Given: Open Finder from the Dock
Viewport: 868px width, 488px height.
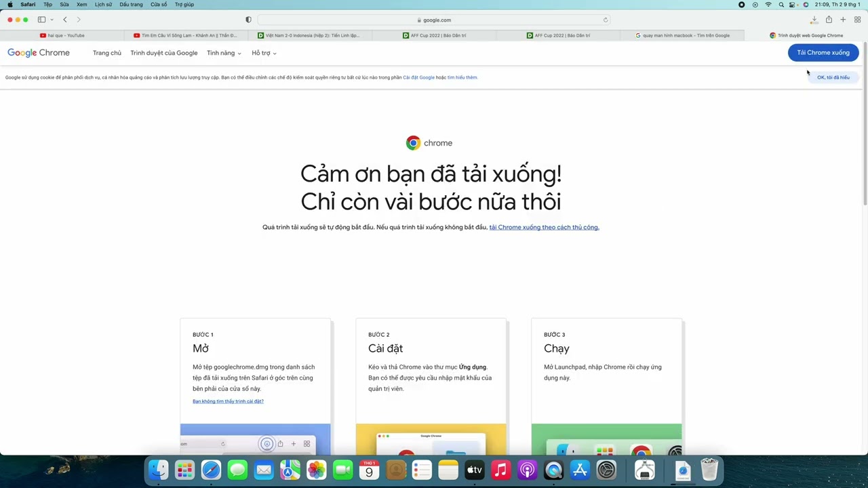Looking at the screenshot, I should (x=158, y=470).
